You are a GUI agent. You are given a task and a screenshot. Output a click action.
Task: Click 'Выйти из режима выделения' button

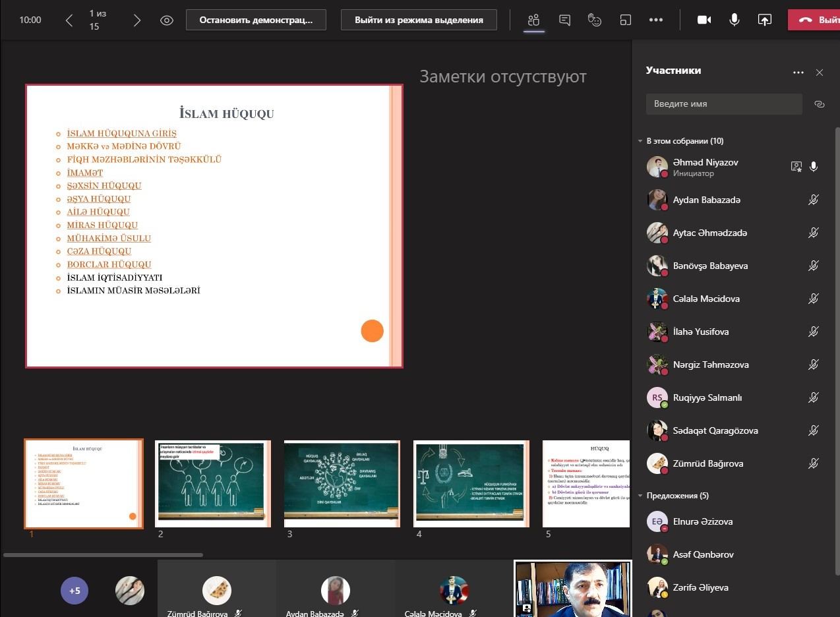click(419, 20)
